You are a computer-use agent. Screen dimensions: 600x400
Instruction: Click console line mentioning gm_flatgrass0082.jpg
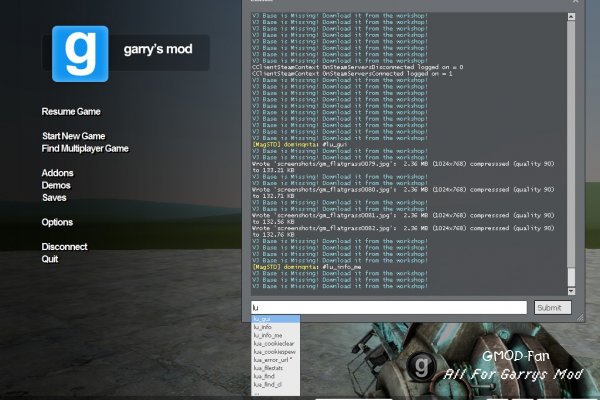[403, 228]
